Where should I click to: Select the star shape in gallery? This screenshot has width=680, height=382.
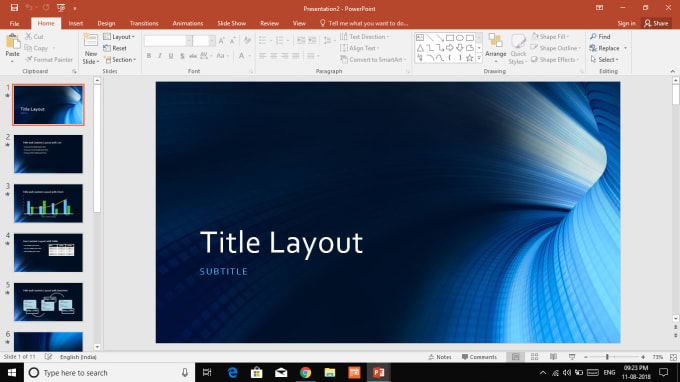click(470, 58)
